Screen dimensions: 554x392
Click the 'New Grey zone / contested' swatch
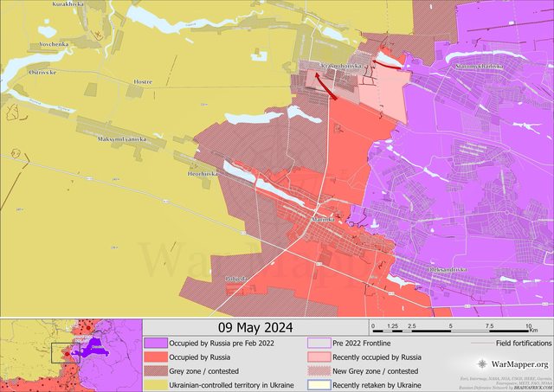[319, 370]
